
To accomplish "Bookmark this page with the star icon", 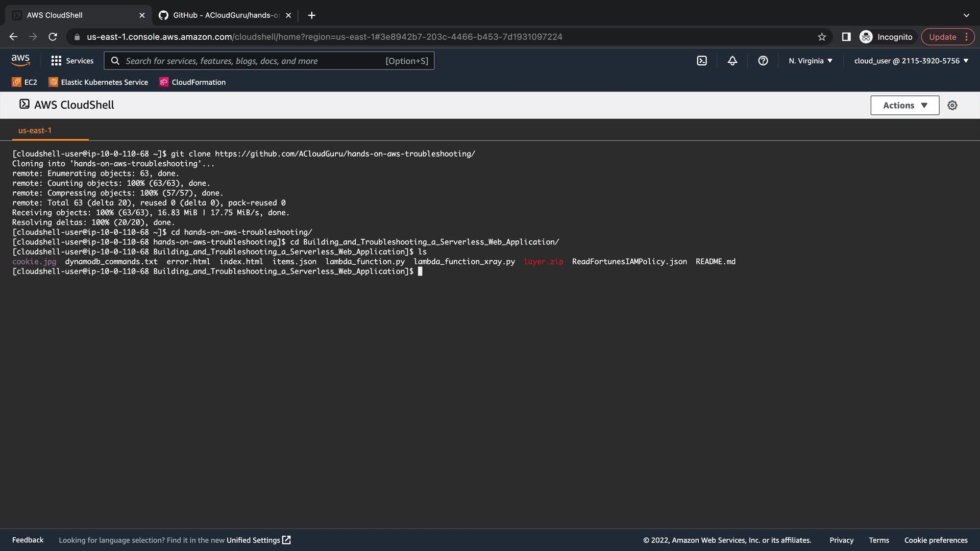I will 822,37.
